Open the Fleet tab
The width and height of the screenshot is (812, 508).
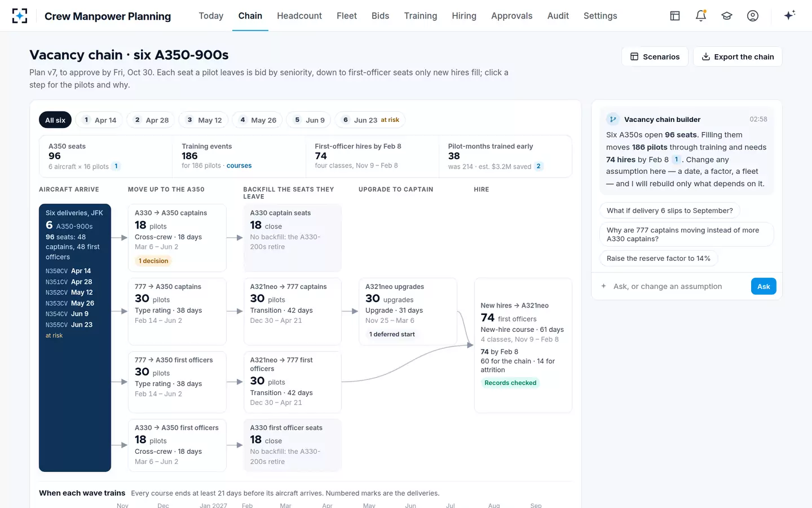pyautogui.click(x=347, y=16)
